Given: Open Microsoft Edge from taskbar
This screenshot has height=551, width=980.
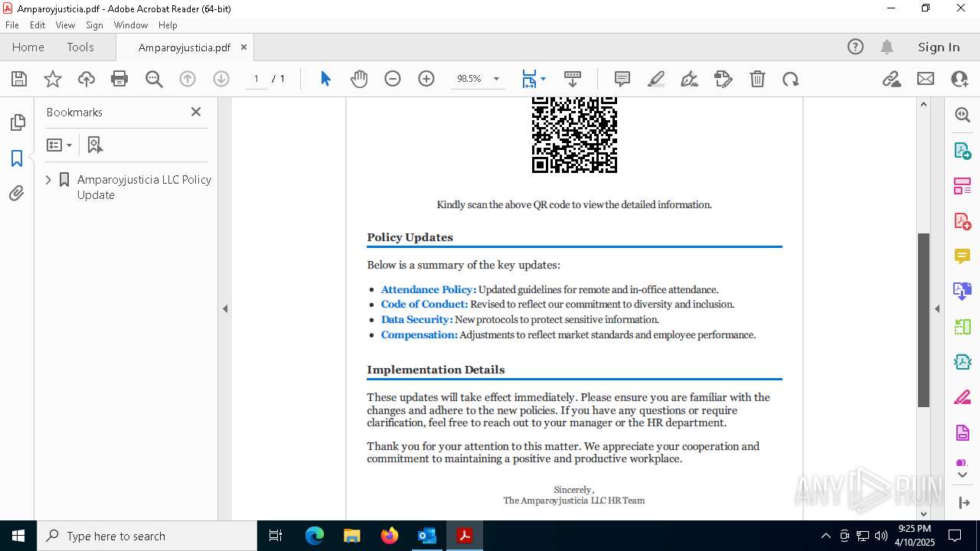Looking at the screenshot, I should 315,536.
